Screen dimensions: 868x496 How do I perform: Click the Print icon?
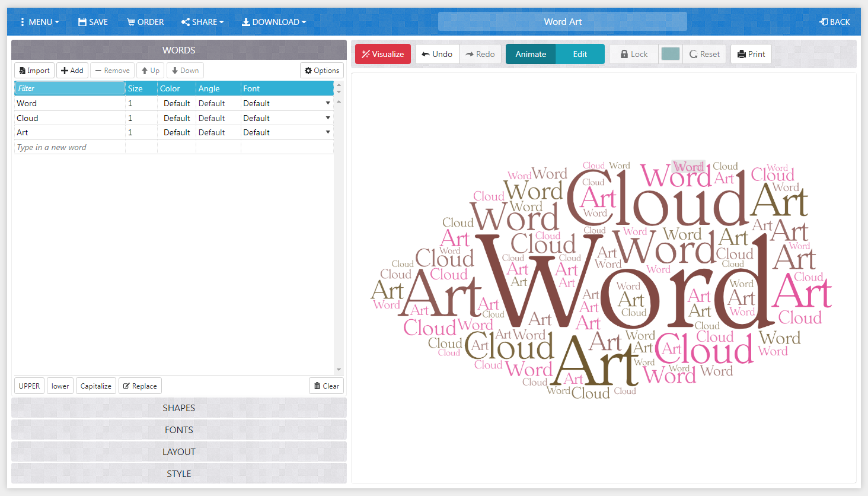point(742,53)
